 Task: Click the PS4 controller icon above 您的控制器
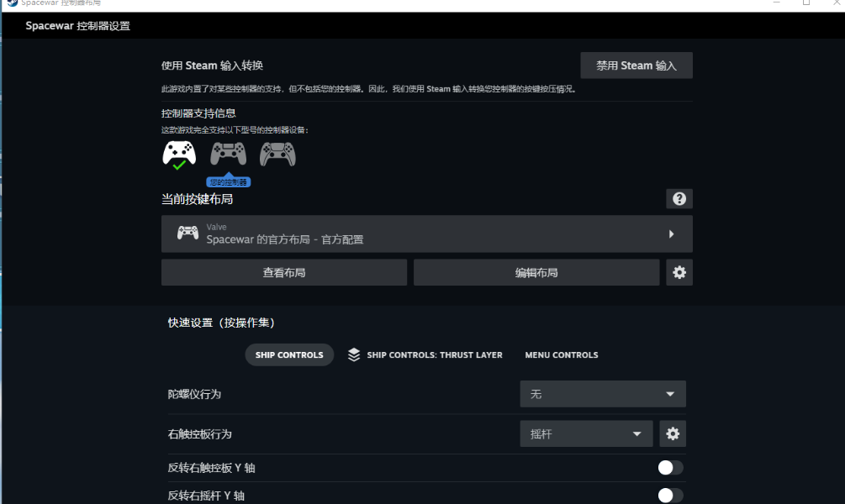point(228,154)
